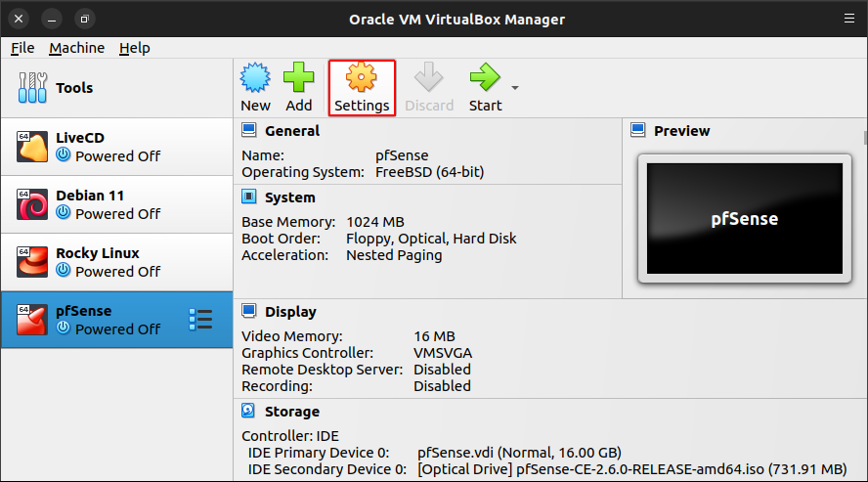Screen dimensions: 868x482
Task: Click the pfSense machine OS icon
Action: point(32,320)
